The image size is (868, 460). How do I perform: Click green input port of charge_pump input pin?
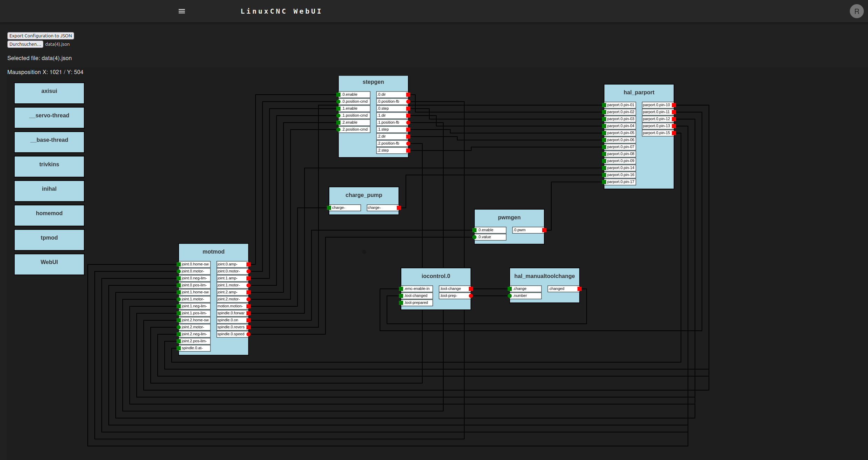pos(329,208)
